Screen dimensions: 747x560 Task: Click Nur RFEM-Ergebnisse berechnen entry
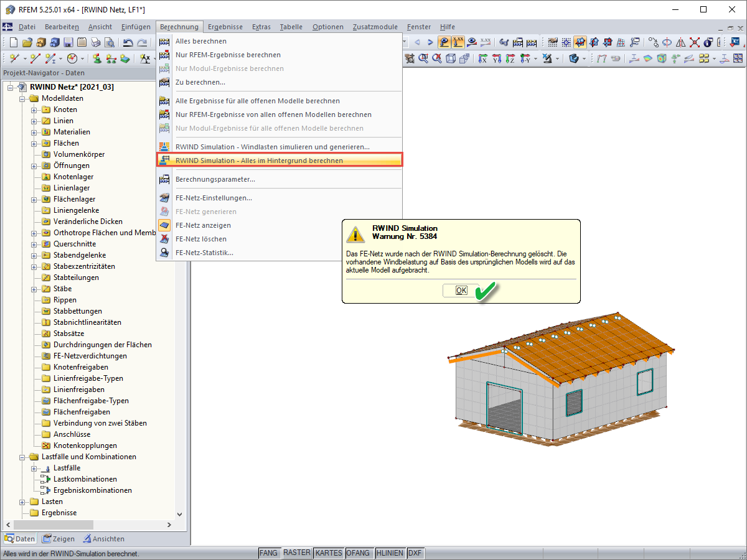279,55
